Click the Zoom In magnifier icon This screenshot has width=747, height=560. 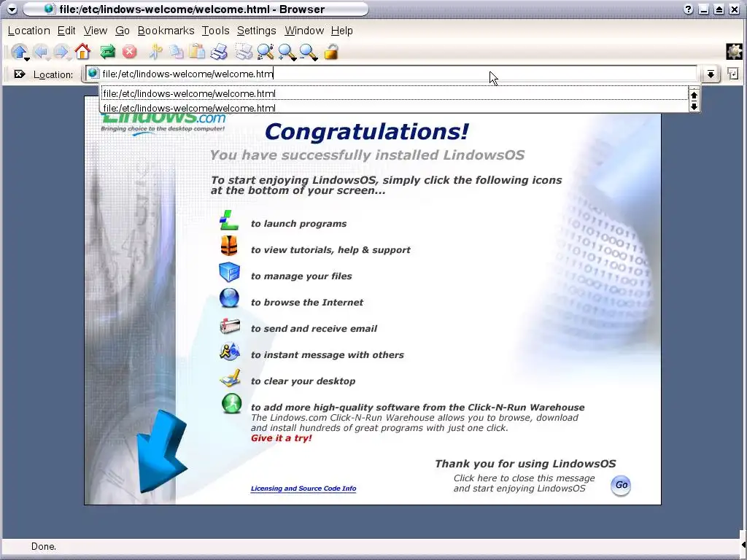coord(287,52)
